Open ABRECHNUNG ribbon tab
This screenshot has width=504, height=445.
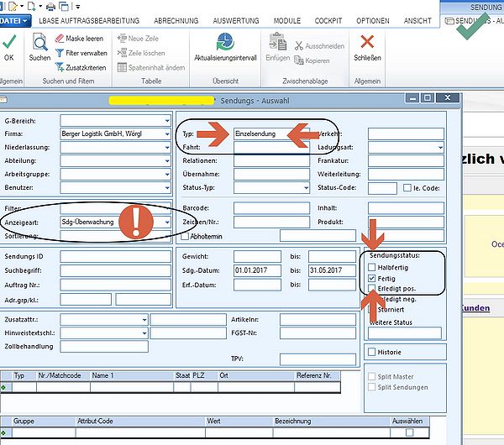click(x=176, y=21)
